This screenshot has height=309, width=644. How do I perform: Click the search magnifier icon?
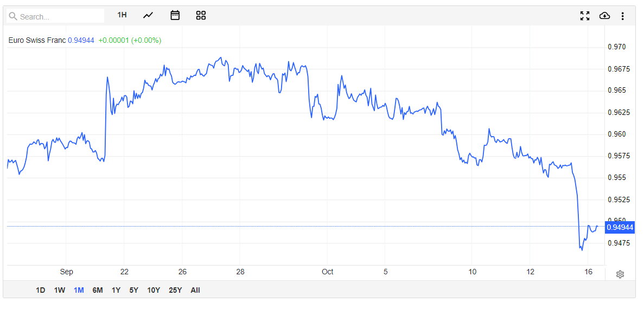(13, 16)
